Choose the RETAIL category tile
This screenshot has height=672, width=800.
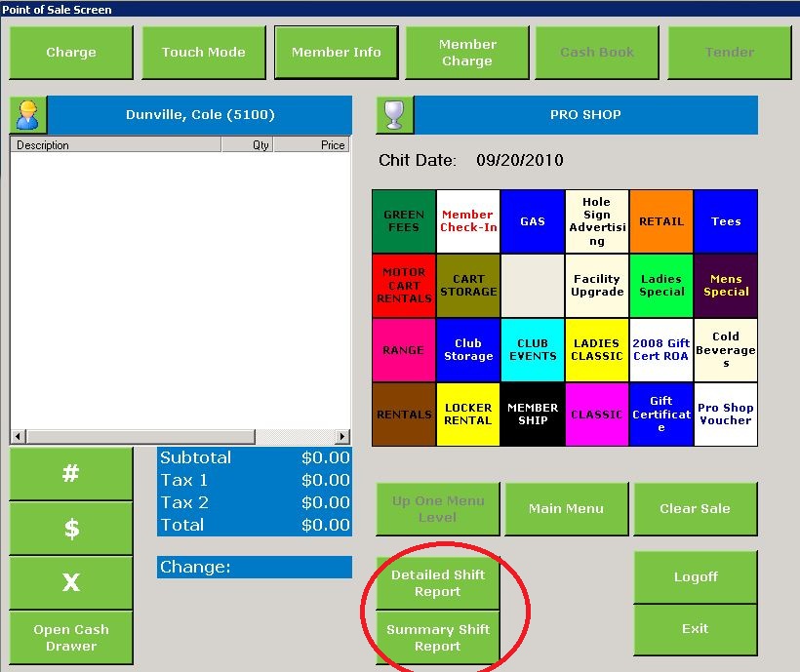(x=661, y=220)
